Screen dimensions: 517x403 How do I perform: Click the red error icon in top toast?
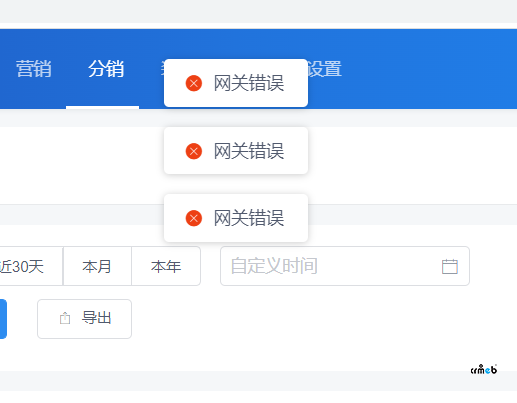(194, 83)
